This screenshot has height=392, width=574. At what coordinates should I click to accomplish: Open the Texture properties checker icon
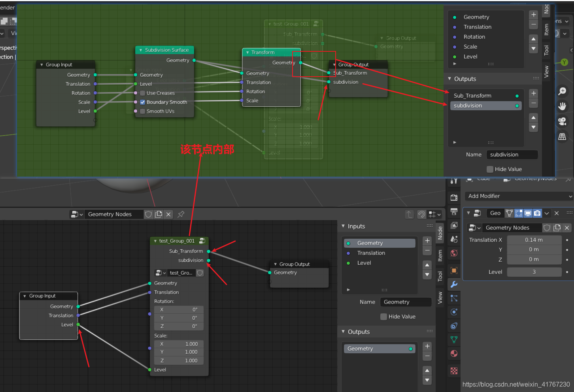pos(454,371)
